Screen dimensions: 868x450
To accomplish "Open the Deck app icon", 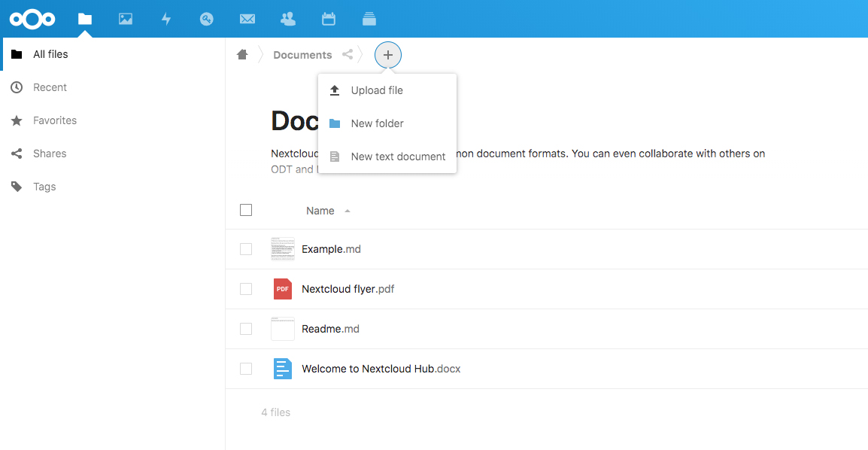I will (369, 20).
